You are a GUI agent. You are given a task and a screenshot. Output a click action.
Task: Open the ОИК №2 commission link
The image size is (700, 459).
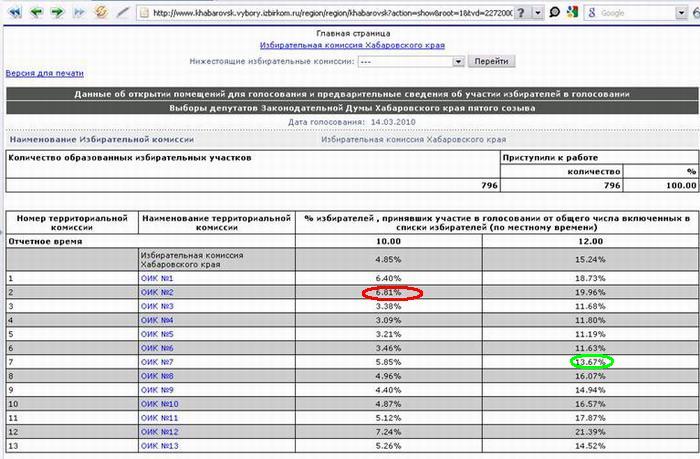click(x=158, y=292)
